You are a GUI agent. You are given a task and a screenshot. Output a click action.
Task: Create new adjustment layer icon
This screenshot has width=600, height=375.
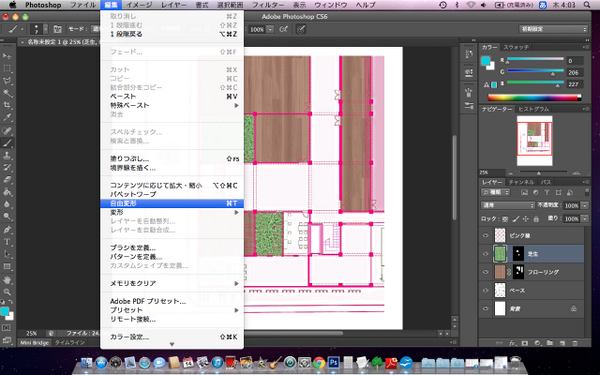(x=537, y=343)
